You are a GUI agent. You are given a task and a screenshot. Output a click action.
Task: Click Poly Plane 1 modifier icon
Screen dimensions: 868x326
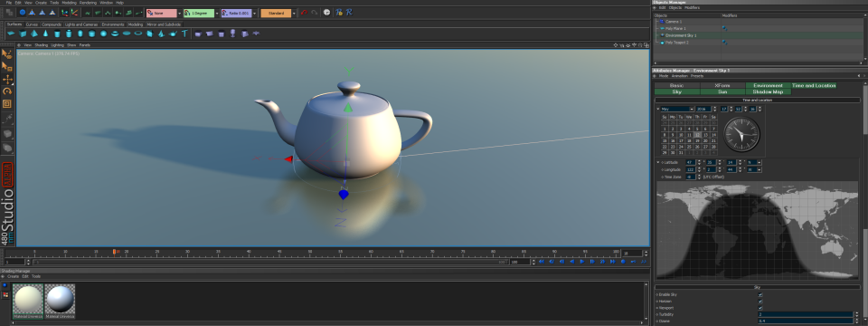coord(724,28)
